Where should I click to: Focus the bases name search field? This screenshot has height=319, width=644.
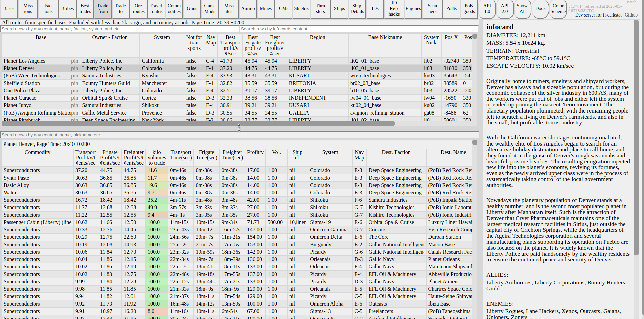(120, 29)
